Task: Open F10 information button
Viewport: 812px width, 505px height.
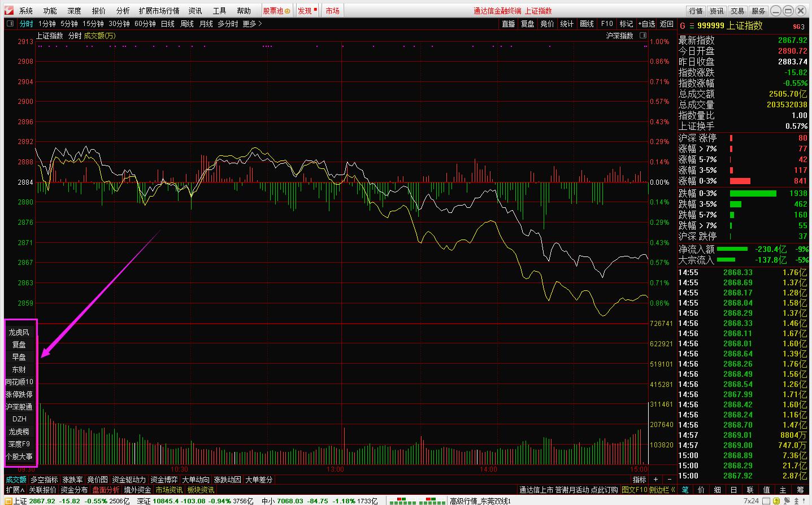Action: 607,24
